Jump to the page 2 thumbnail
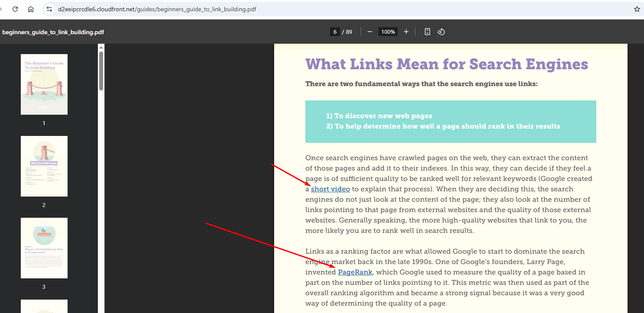The width and height of the screenshot is (644, 313). [44, 166]
